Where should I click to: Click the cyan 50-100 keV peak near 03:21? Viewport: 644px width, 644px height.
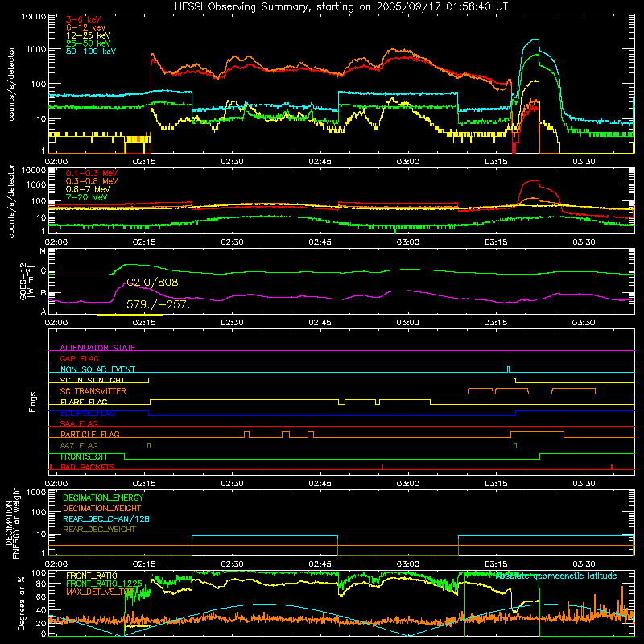click(534, 39)
